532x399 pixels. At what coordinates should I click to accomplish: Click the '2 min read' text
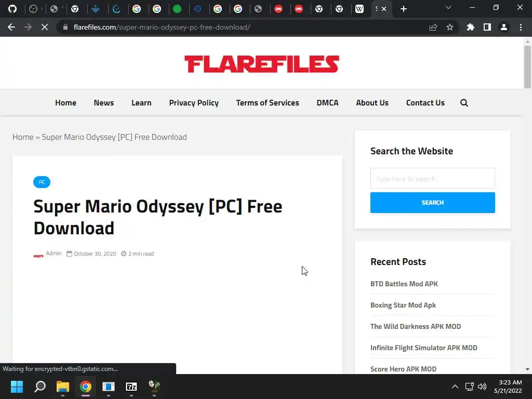pos(141,254)
